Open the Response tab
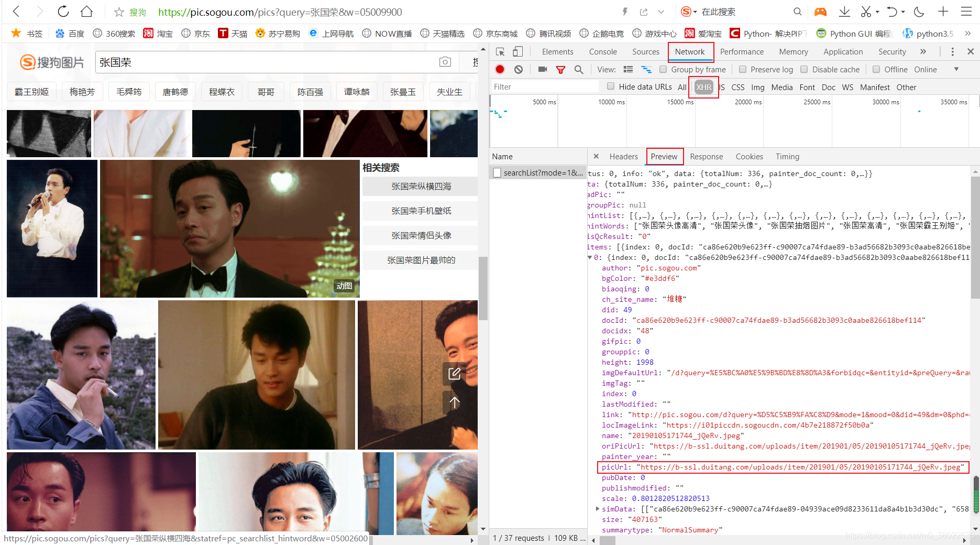Screen dimensions: 980x545 (x=706, y=156)
